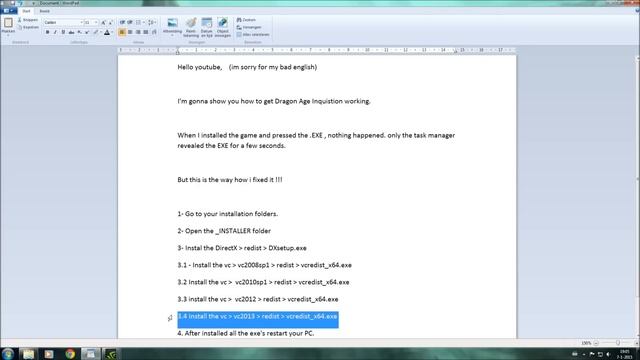Screen dimensions: 640x360
Task: Click the taskbar clock
Action: [x=625, y=354]
